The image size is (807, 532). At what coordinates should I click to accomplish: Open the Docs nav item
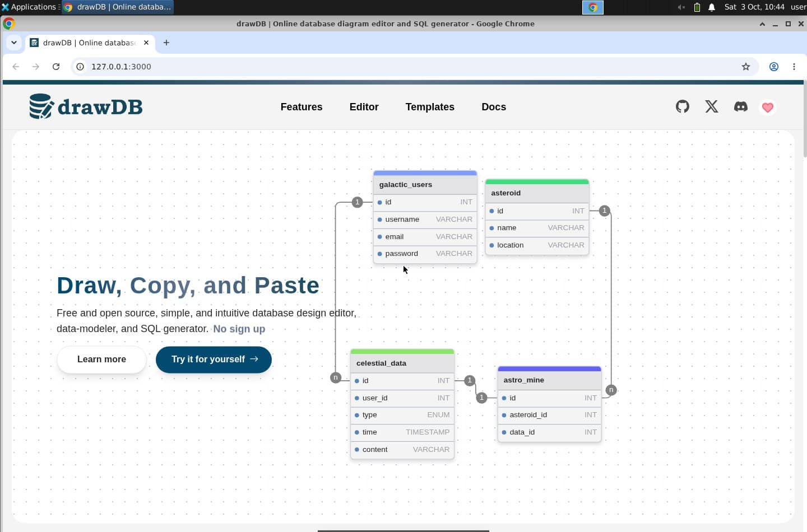click(494, 107)
